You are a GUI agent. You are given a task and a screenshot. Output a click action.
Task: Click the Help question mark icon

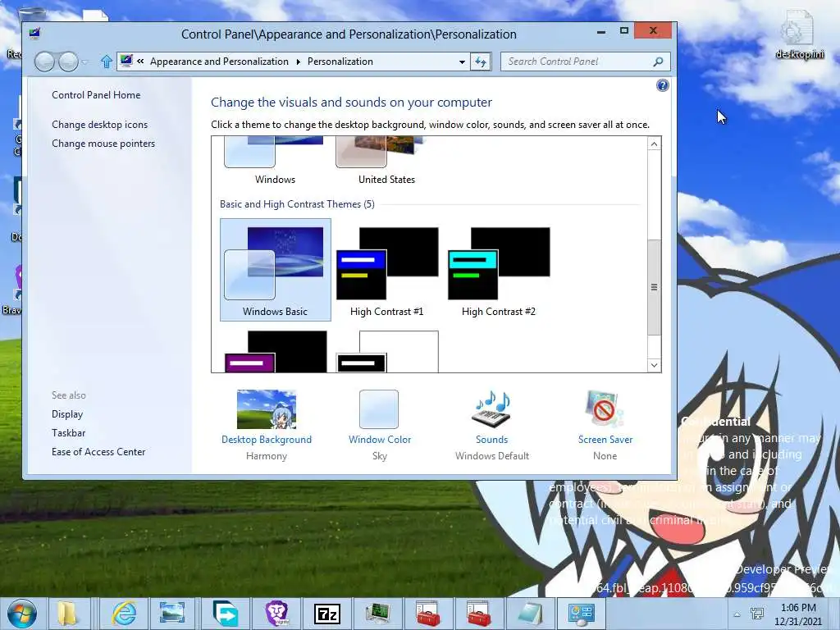(663, 85)
